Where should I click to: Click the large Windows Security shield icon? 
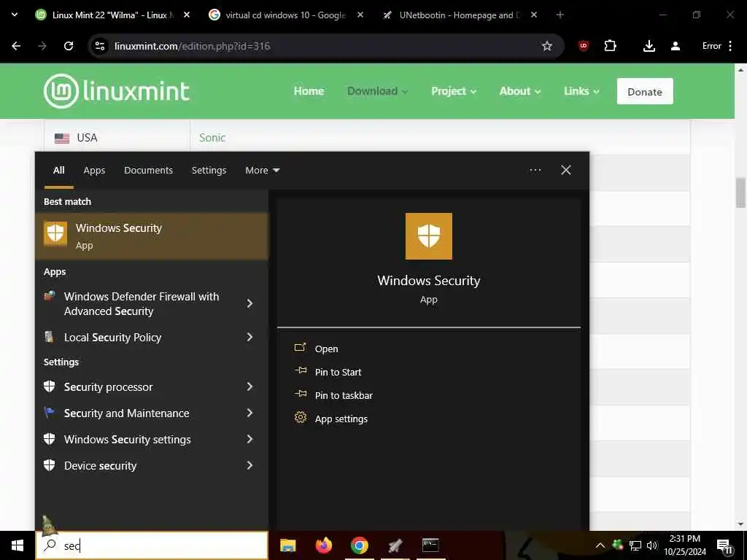[x=428, y=236]
